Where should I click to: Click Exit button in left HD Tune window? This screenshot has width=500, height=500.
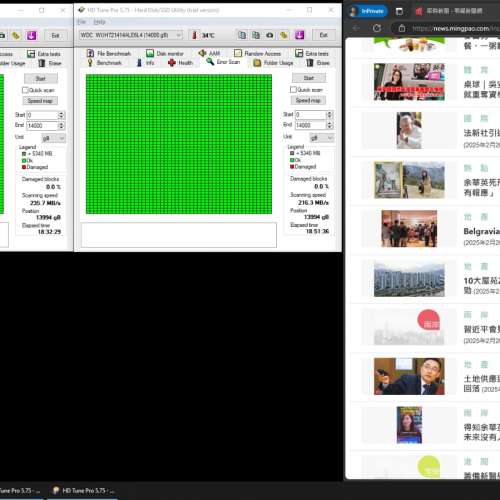(56, 35)
